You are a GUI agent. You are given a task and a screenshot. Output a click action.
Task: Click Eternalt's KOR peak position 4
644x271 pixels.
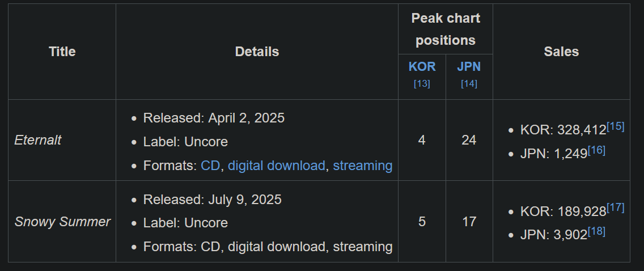(x=422, y=141)
